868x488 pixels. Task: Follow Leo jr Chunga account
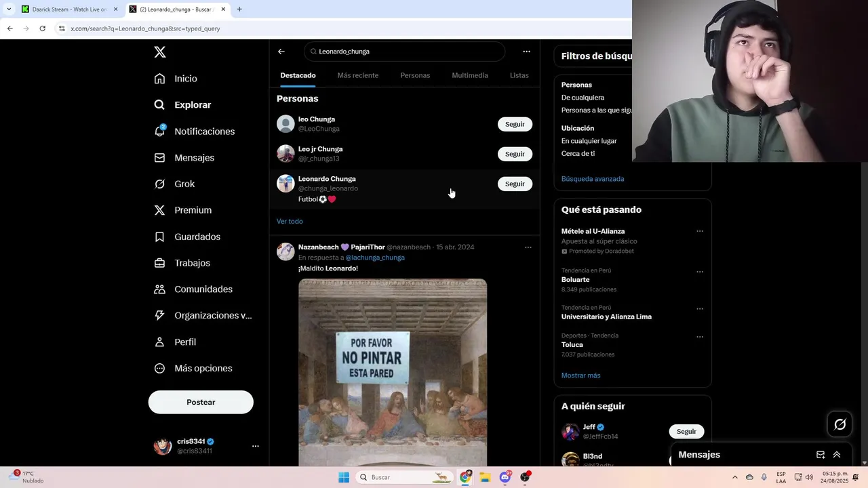click(515, 154)
